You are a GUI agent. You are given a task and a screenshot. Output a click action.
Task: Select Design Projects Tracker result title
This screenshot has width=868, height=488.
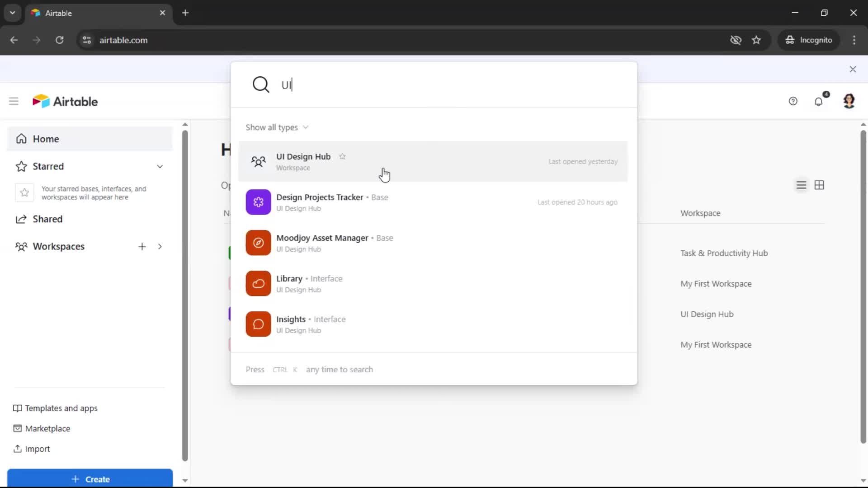pos(320,197)
